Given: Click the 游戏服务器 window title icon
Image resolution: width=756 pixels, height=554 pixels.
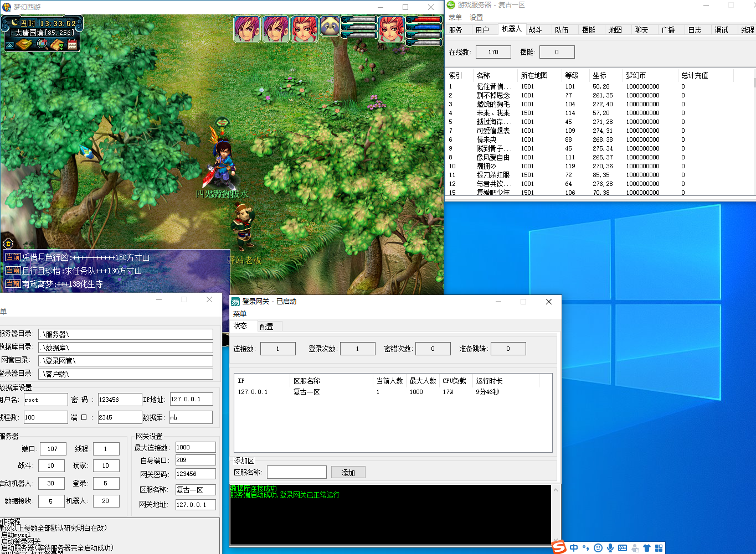Looking at the screenshot, I should [x=451, y=5].
